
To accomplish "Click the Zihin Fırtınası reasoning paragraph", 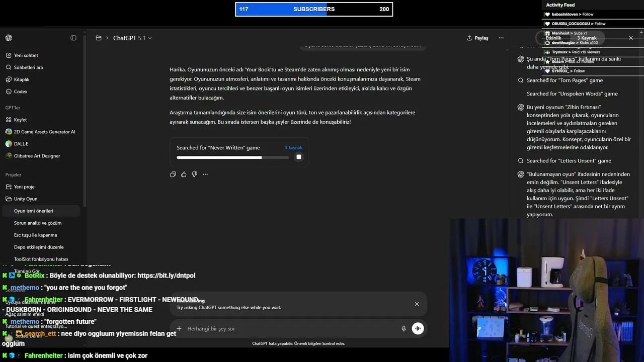I will pyautogui.click(x=579, y=127).
